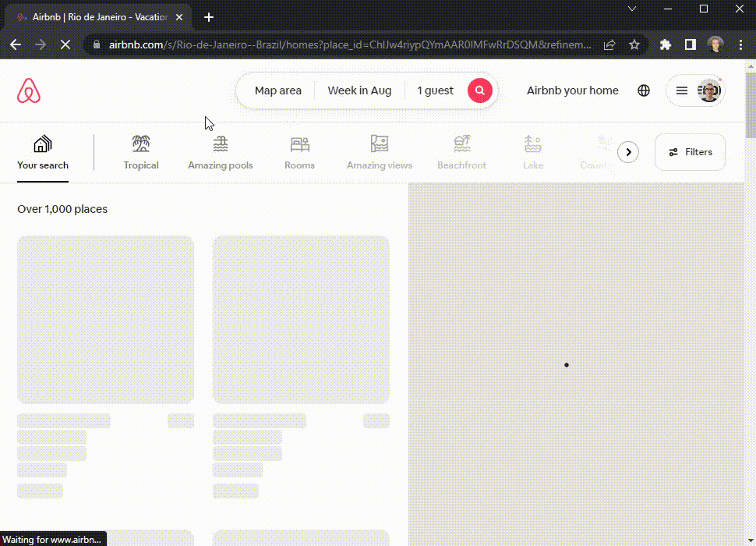This screenshot has height=546, width=756.
Task: Edit the 1 guest selector
Action: click(x=435, y=90)
